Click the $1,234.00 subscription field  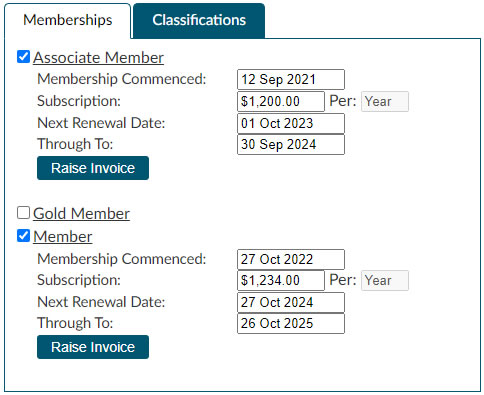click(281, 280)
